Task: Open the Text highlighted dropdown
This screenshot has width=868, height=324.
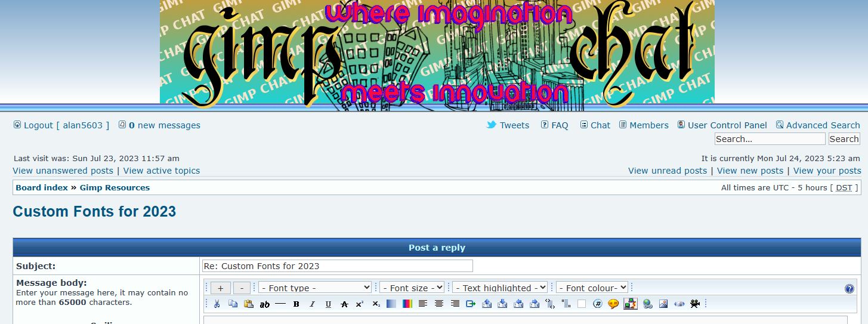Action: click(x=500, y=288)
